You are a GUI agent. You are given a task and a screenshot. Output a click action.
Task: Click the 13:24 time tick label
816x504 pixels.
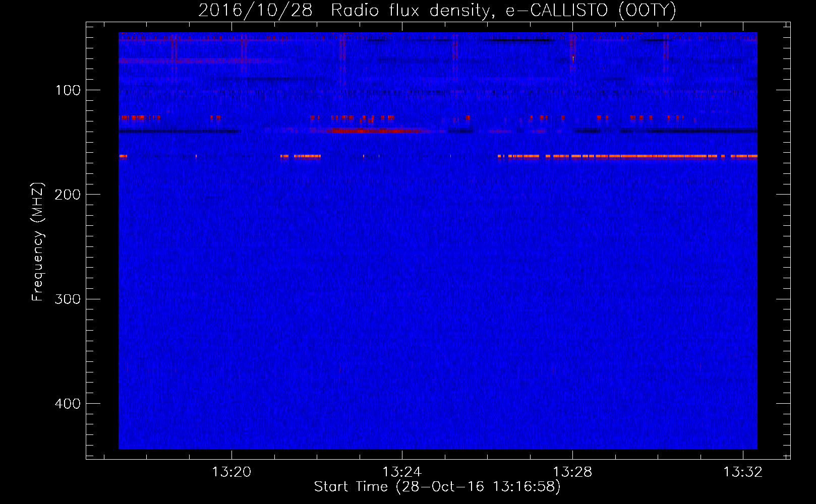click(402, 472)
